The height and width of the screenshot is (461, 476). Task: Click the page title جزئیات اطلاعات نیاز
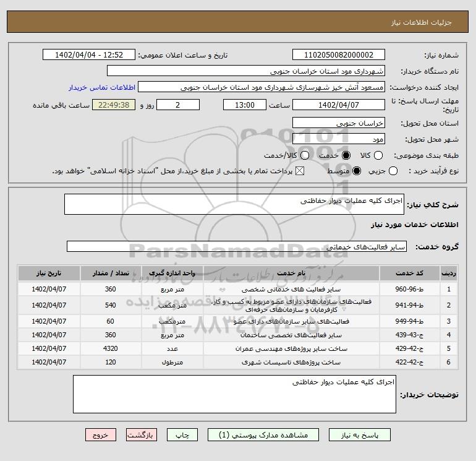pyautogui.click(x=422, y=22)
